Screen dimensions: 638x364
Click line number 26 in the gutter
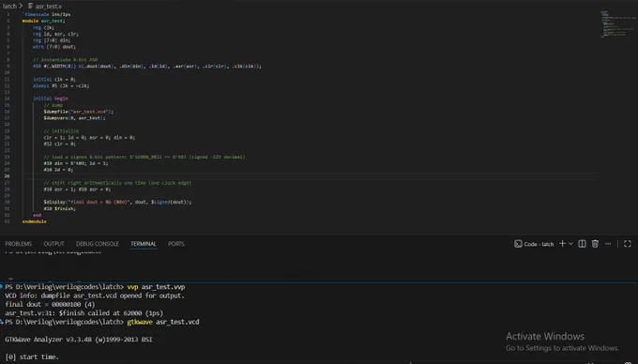point(7,176)
